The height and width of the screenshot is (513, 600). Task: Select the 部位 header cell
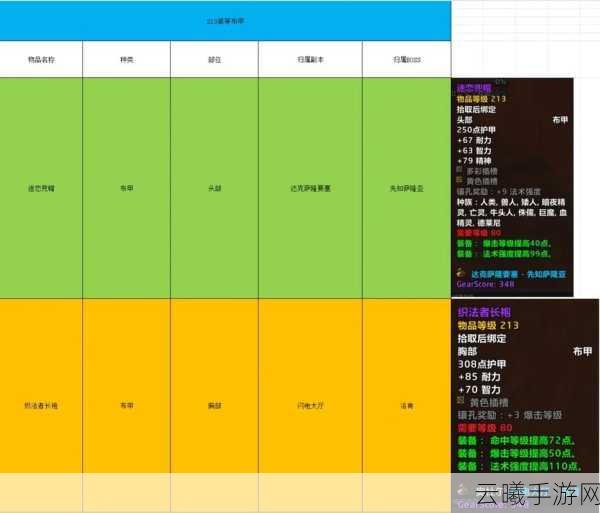[x=214, y=59]
